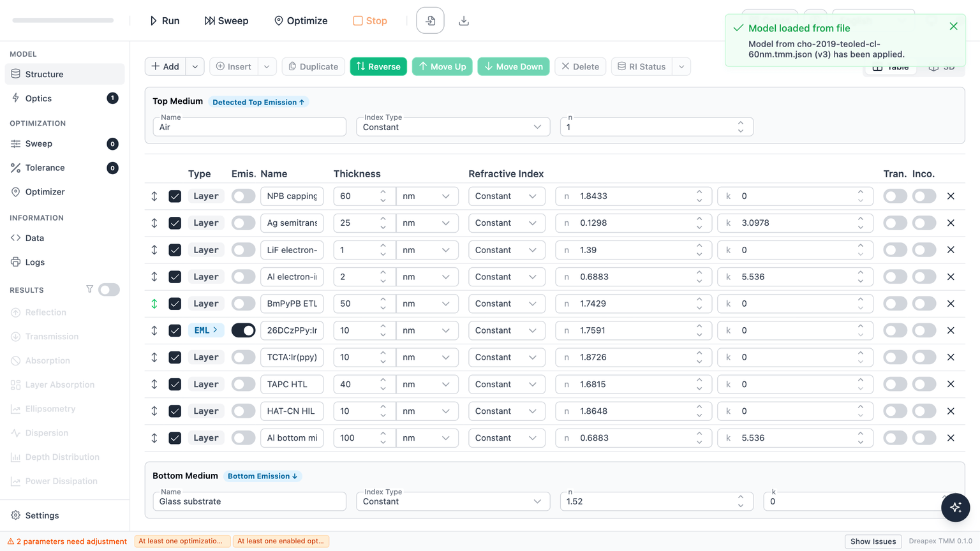Open the Data section in sidebar
Image resolution: width=980 pixels, height=551 pixels.
pos(64,238)
